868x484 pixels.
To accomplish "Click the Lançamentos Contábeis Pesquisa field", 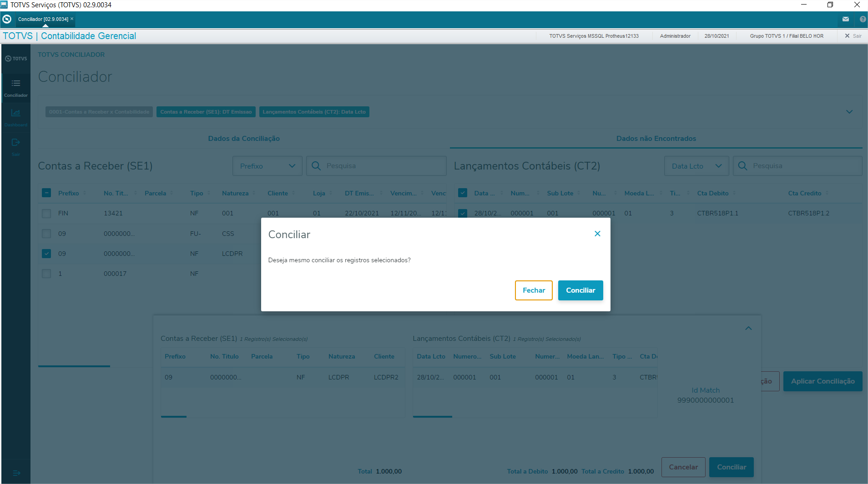I will (x=797, y=166).
